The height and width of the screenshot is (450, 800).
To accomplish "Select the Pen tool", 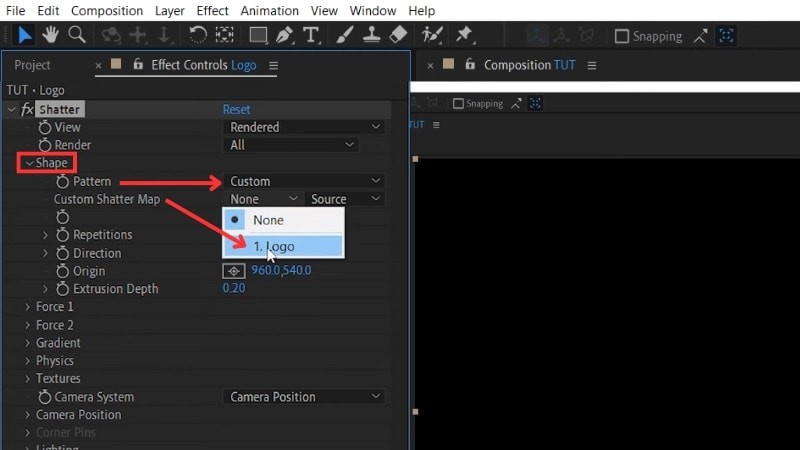I will [x=285, y=35].
